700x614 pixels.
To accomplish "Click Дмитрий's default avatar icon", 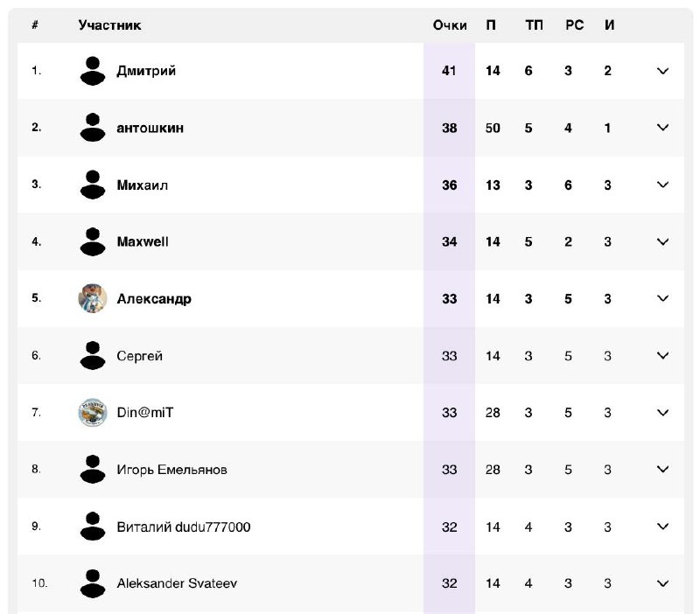I will pos(93,71).
